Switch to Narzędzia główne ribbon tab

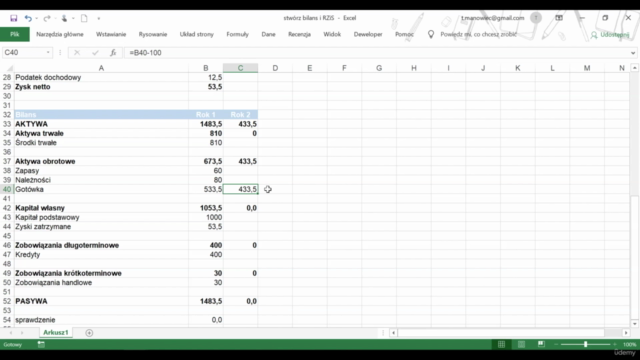60,34
